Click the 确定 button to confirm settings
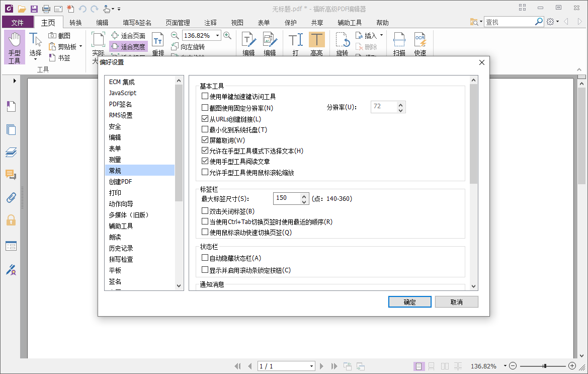Viewport: 588px width, 374px height. click(409, 302)
